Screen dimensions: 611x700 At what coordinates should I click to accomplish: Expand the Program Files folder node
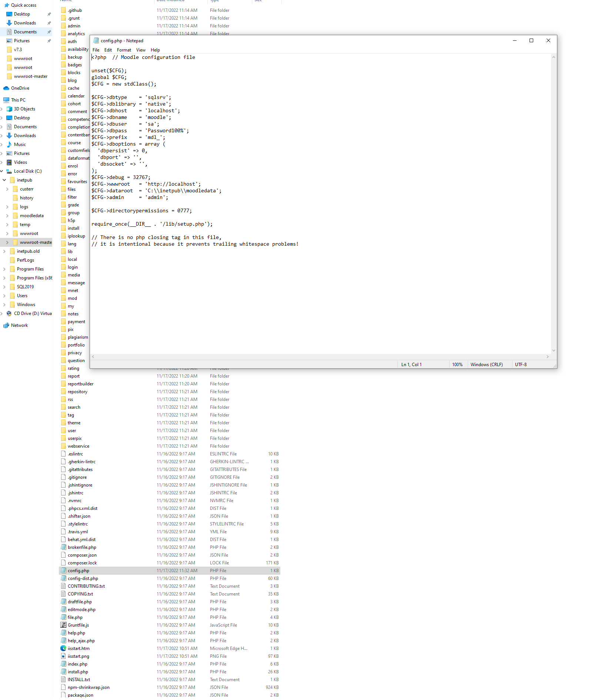[4, 269]
